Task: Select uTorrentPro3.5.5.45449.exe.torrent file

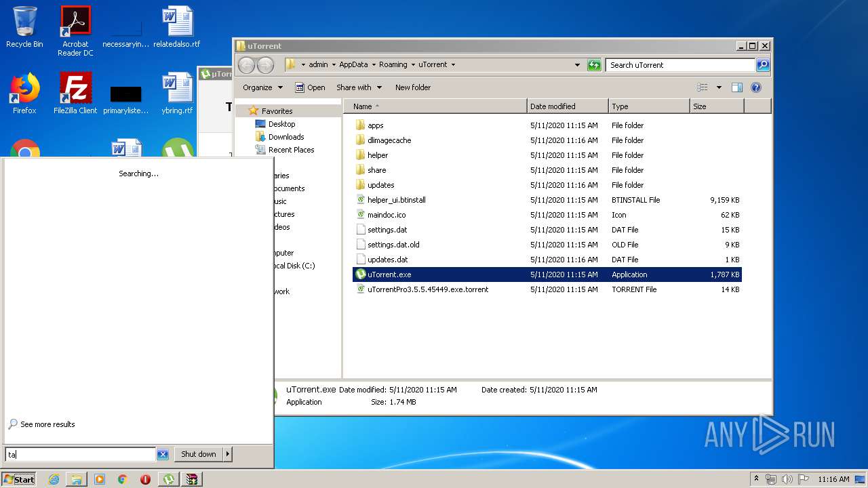Action: point(422,289)
